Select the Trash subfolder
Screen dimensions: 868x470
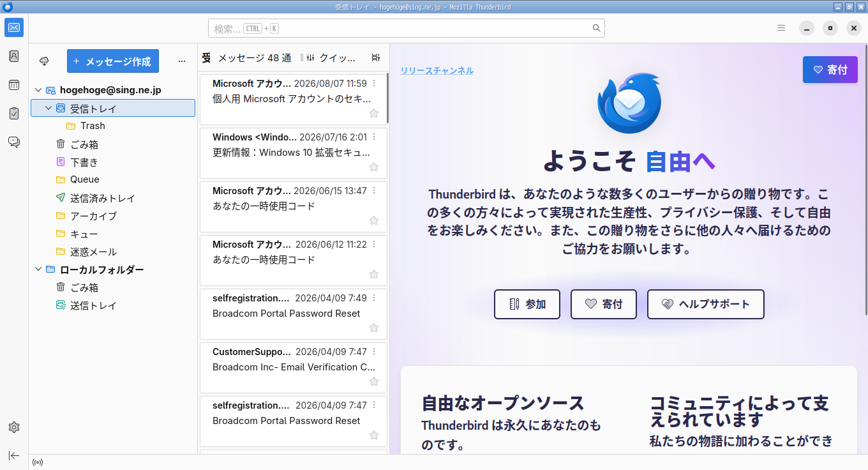[x=113, y=126]
